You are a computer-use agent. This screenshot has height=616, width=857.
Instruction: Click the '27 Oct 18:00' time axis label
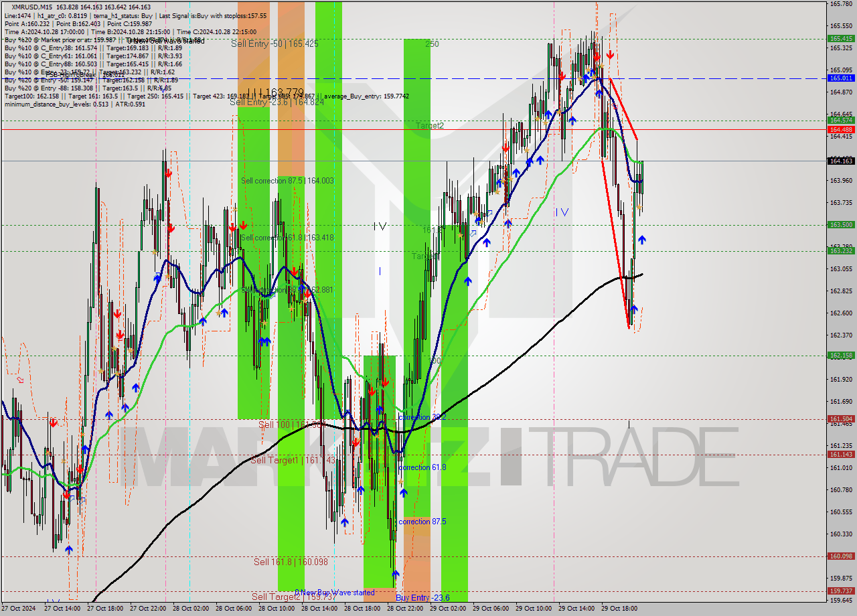point(105,609)
